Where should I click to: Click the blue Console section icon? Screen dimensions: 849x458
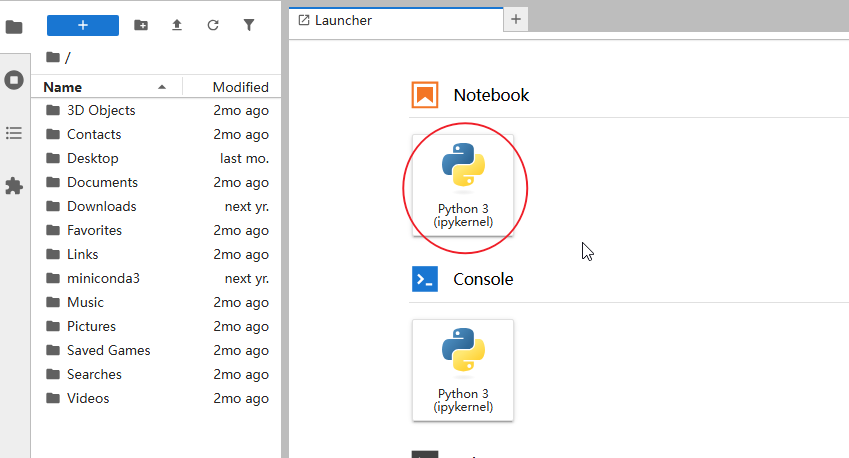(425, 279)
